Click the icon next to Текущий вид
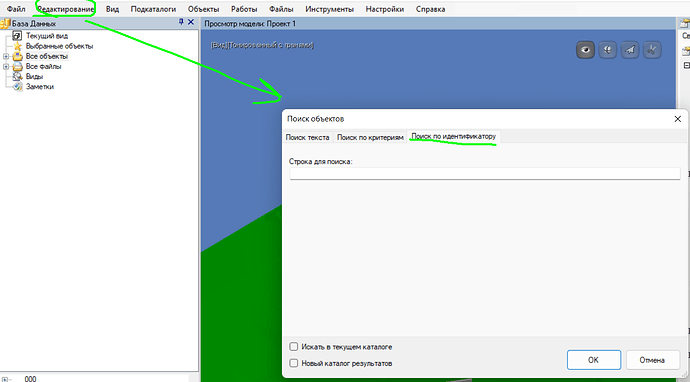The height and width of the screenshot is (382, 690). click(x=17, y=36)
